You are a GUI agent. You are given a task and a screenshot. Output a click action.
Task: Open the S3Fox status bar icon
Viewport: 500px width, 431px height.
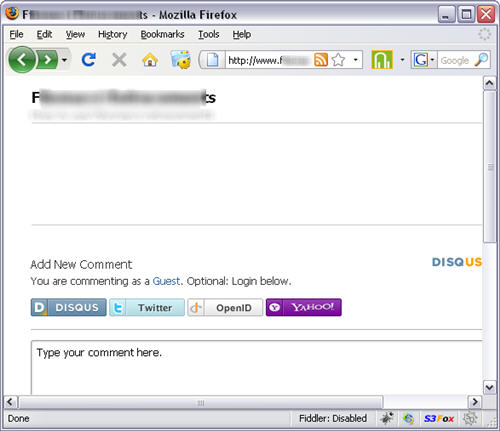(x=439, y=418)
